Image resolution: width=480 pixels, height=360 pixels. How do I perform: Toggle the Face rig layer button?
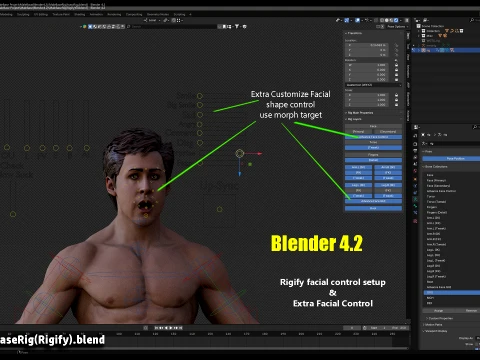click(373, 126)
